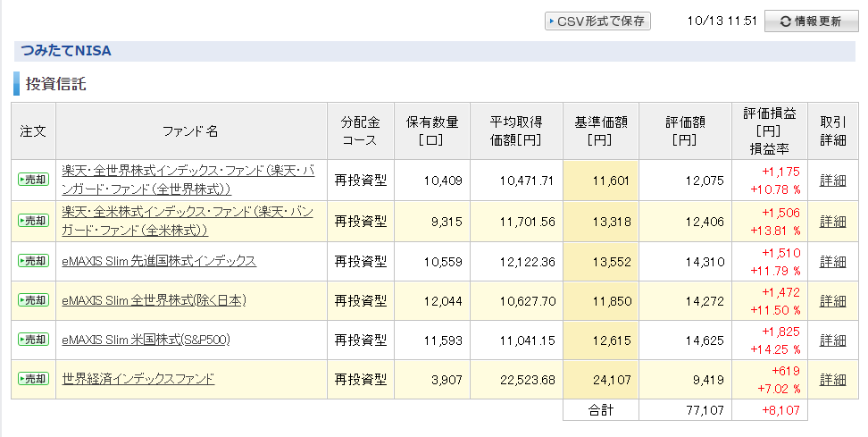Open the eMAXIS Slim 米国株式(S&P500) link
This screenshot has height=437, width=868.
click(x=146, y=340)
